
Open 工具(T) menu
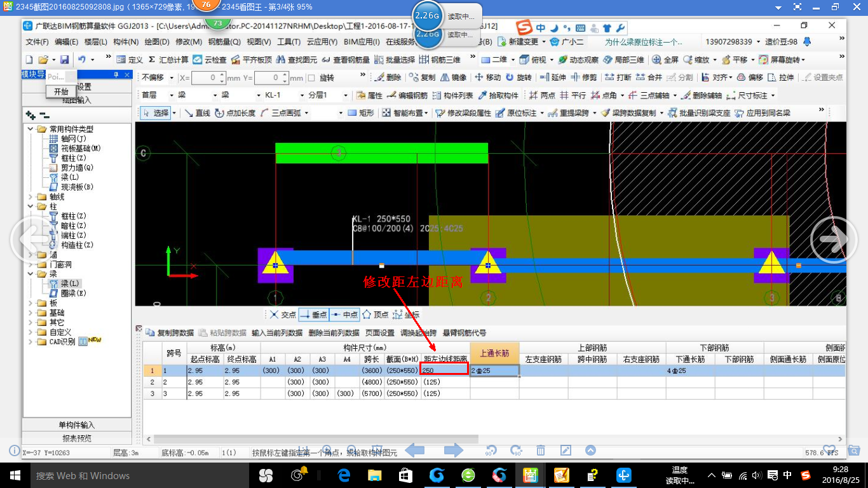click(x=288, y=42)
